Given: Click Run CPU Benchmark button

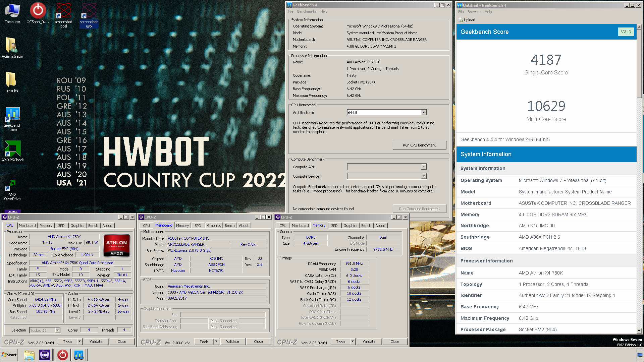Looking at the screenshot, I should (x=419, y=145).
